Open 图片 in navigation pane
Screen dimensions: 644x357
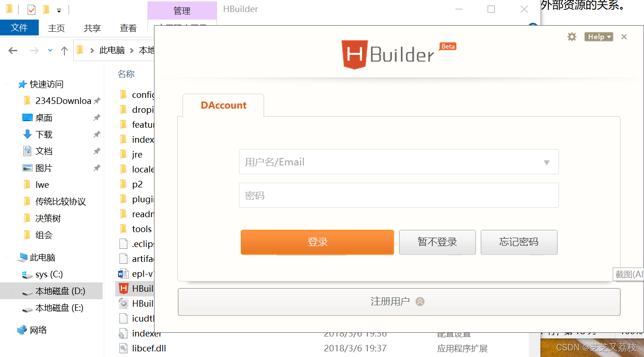click(44, 168)
